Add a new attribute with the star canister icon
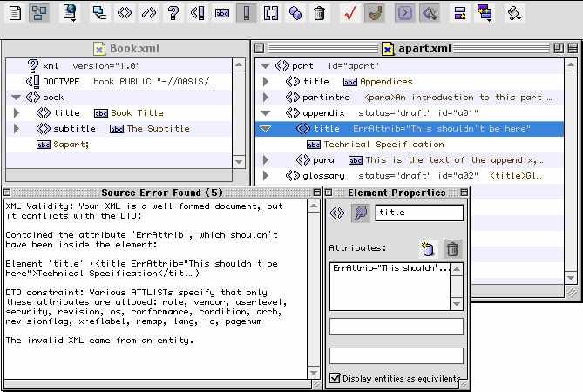Image resolution: width=583 pixels, height=392 pixels. pyautogui.click(x=428, y=248)
